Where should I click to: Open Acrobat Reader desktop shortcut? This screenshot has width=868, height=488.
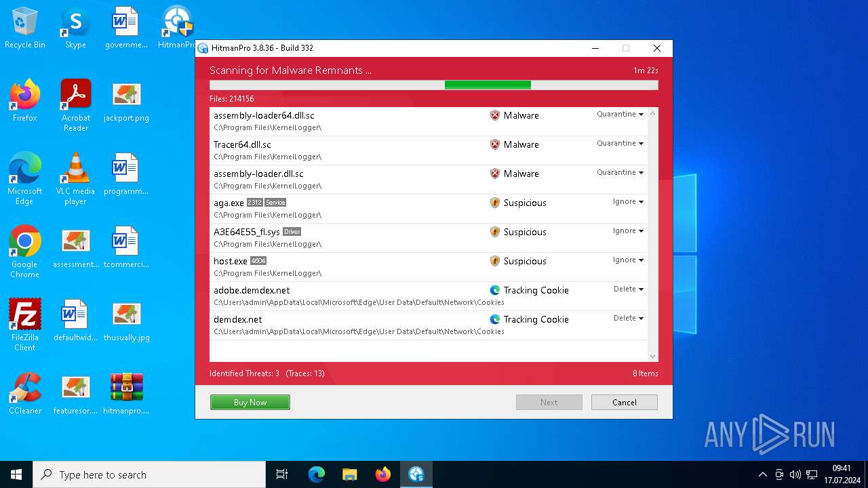(x=75, y=105)
